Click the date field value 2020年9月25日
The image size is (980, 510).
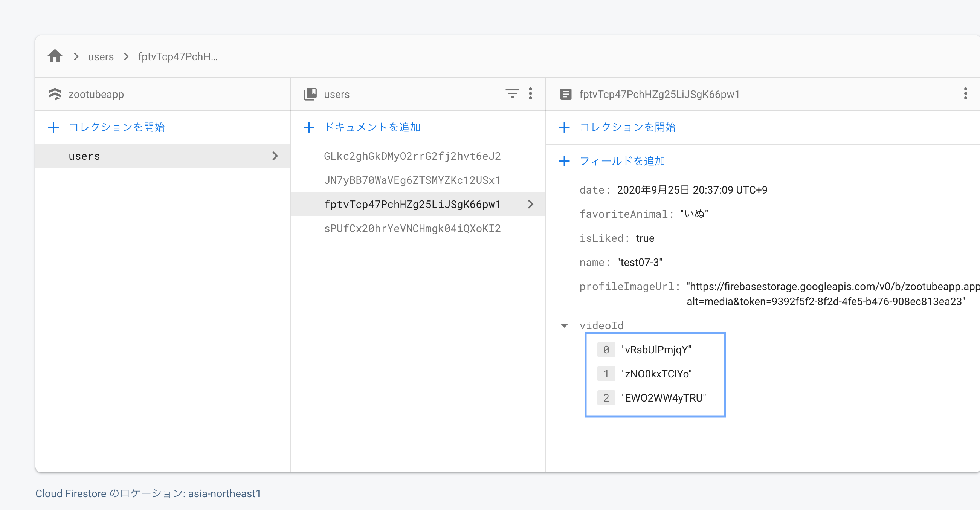[x=692, y=190]
